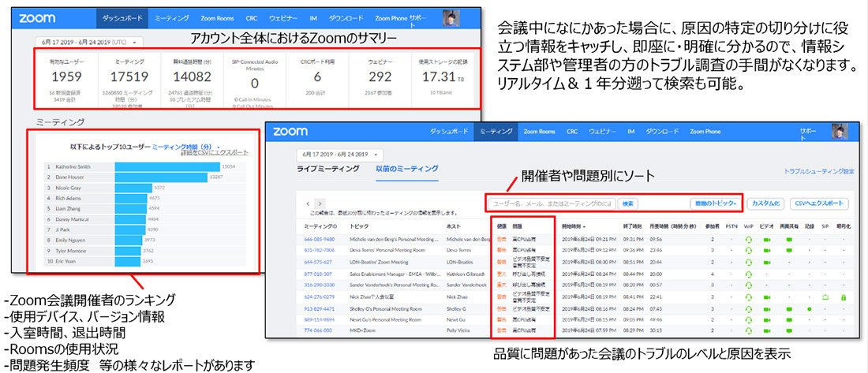Click カスタム化 button
This screenshot has width=868, height=373.
point(765,203)
